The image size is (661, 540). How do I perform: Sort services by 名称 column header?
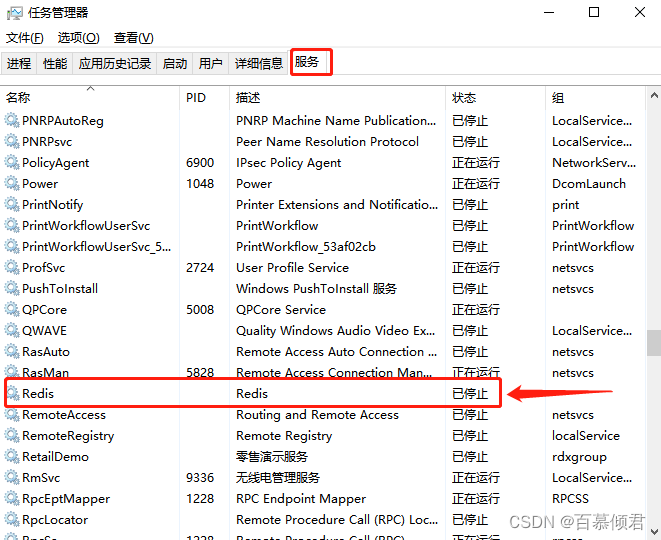(x=90, y=98)
